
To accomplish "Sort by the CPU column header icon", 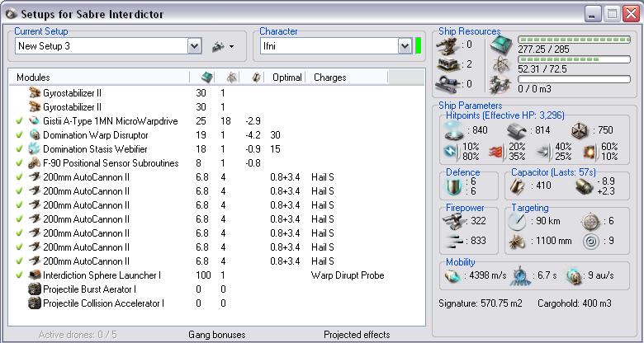I will point(207,78).
